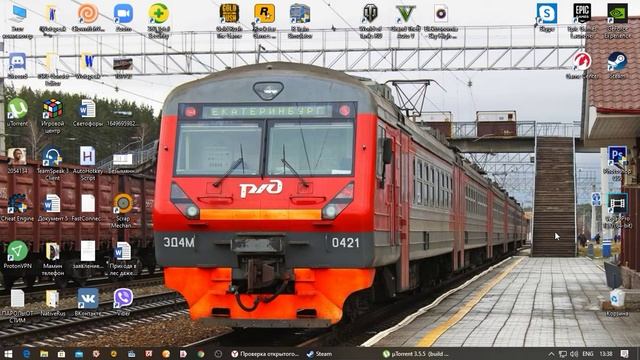The image size is (640, 360).
Task: Open the This PC desktop icon
Action: coord(17,14)
